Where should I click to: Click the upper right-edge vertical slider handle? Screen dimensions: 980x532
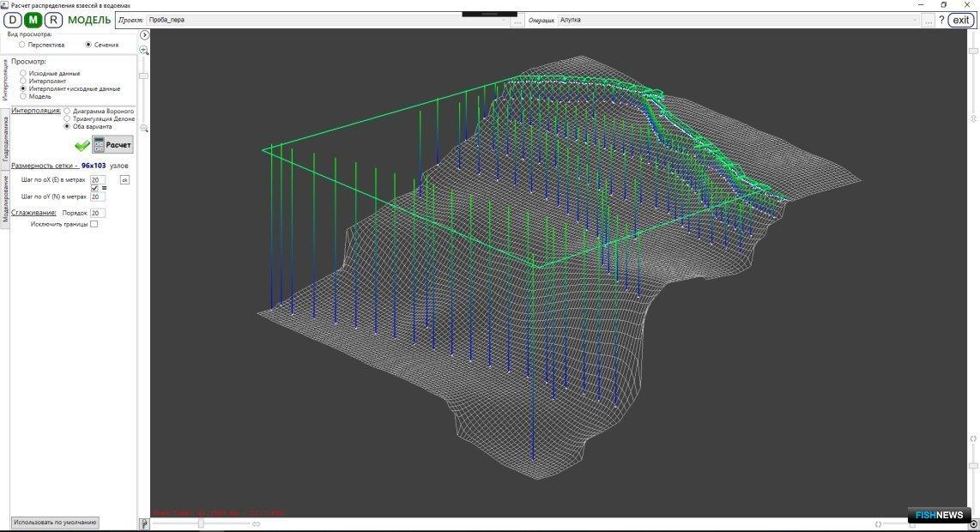click(973, 51)
